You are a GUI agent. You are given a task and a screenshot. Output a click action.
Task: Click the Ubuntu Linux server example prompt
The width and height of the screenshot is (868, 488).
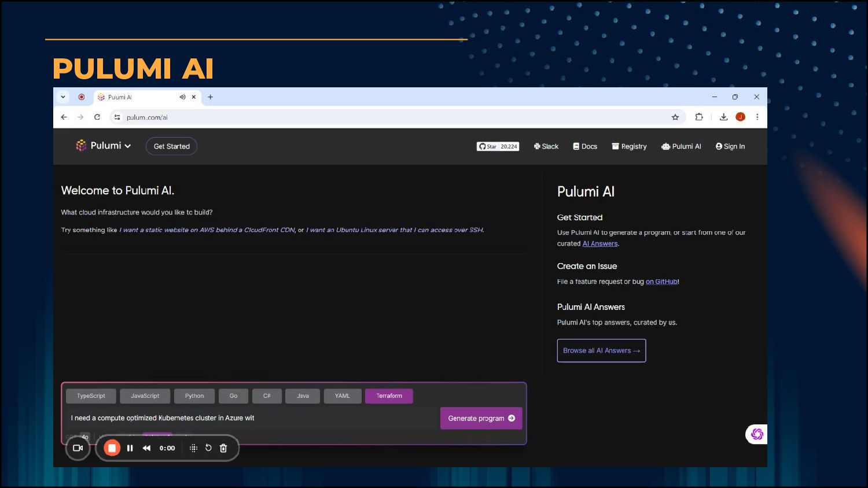click(x=395, y=230)
